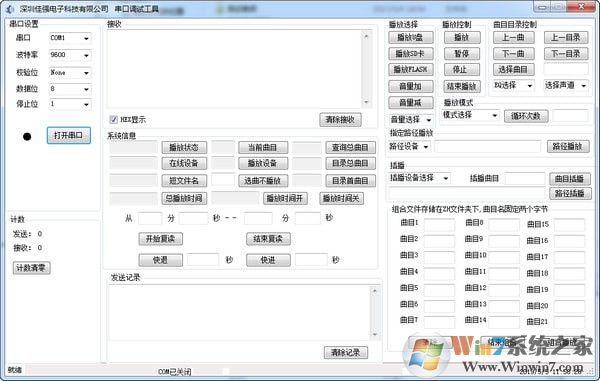The height and width of the screenshot is (381, 600).
Task: Click the 上一目录 button
Action: click(566, 37)
